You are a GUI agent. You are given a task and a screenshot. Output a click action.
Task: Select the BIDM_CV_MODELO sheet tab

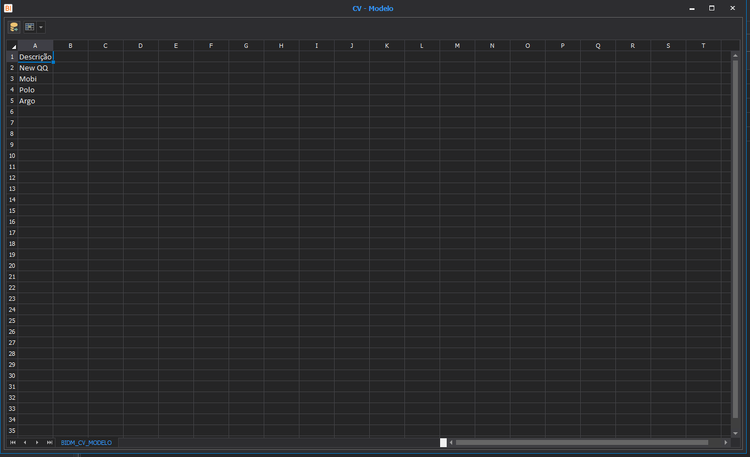(86, 443)
